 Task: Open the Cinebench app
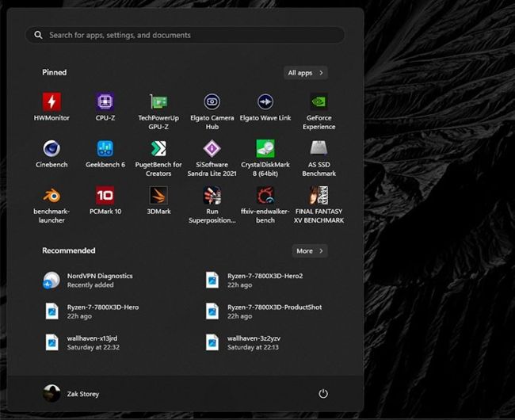point(51,155)
